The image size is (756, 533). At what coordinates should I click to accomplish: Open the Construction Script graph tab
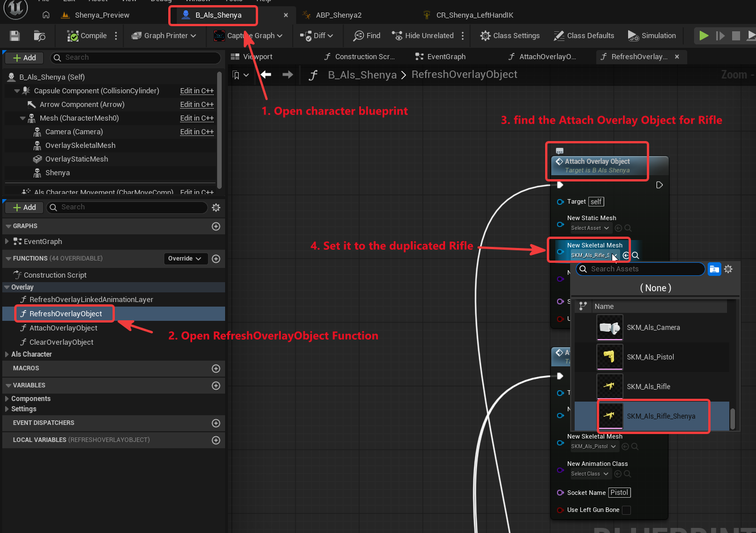[x=359, y=57]
